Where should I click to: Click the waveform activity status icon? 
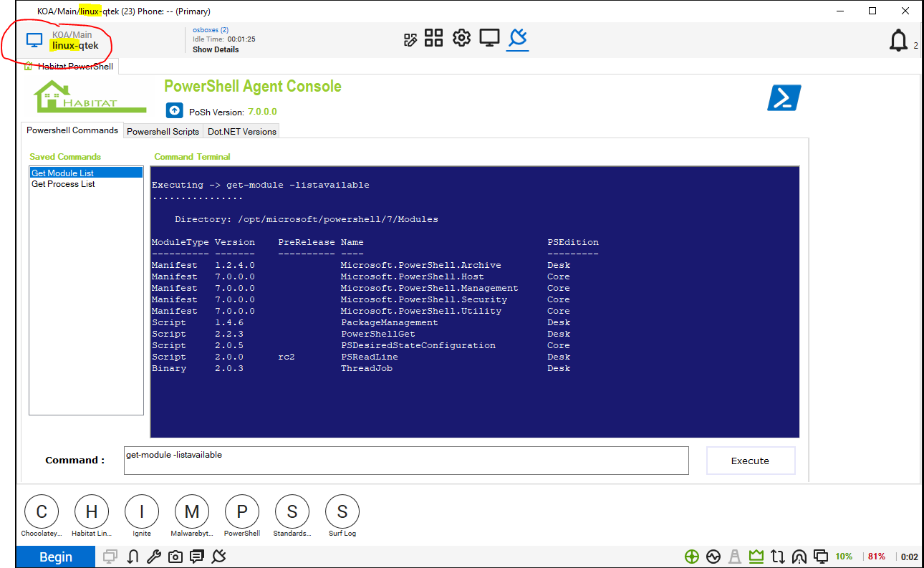pos(713,557)
